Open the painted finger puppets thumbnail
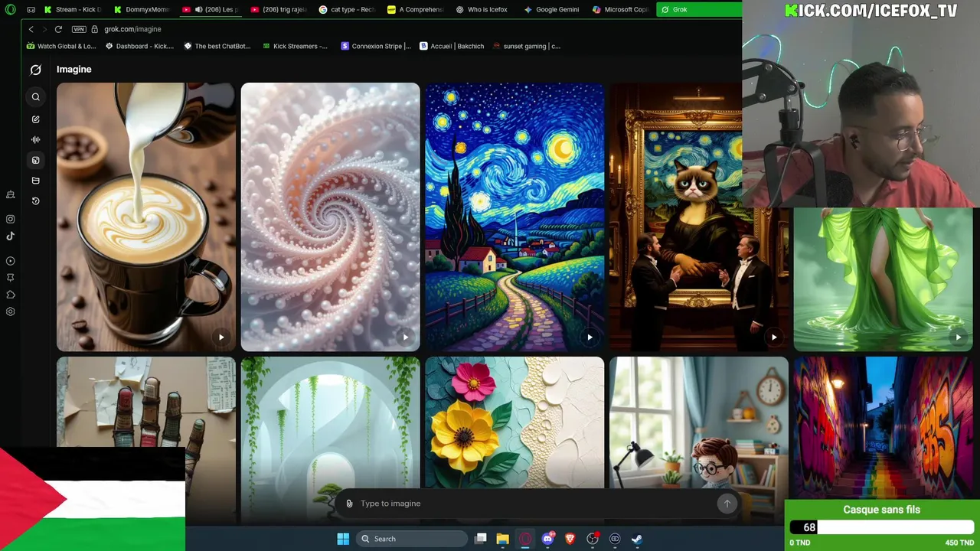Image resolution: width=980 pixels, height=551 pixels. [145, 402]
